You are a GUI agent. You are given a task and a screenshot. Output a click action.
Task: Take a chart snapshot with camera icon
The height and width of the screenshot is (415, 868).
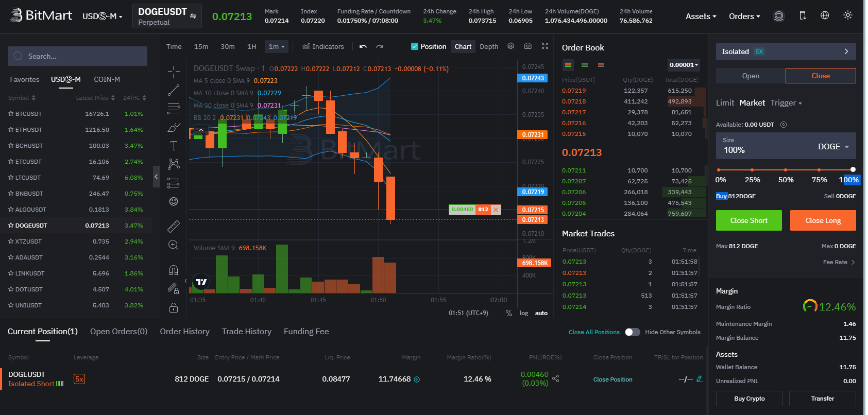tap(528, 46)
